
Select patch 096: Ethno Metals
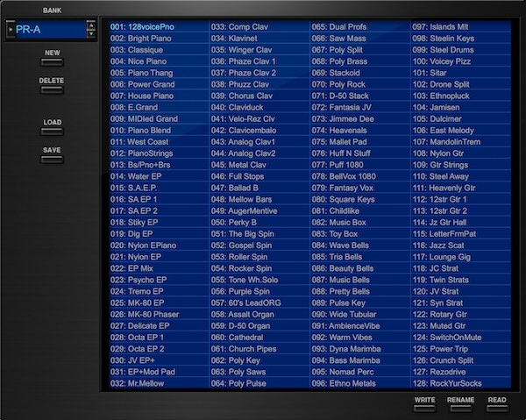point(360,383)
